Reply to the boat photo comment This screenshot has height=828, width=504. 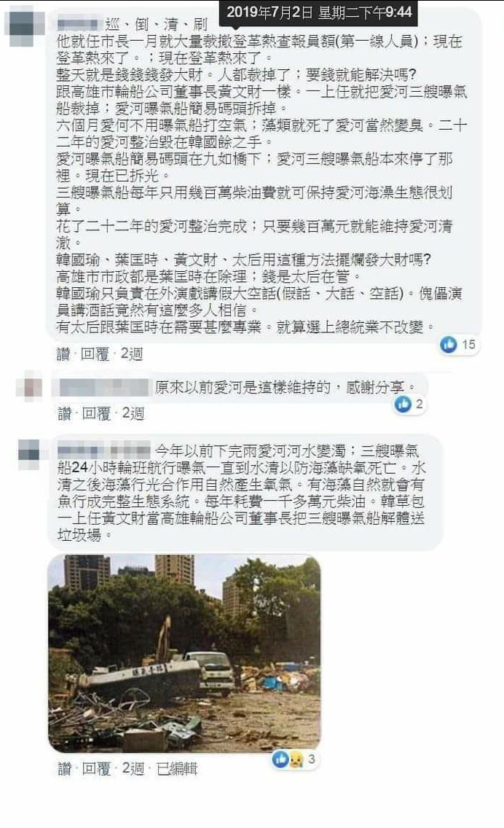click(96, 769)
